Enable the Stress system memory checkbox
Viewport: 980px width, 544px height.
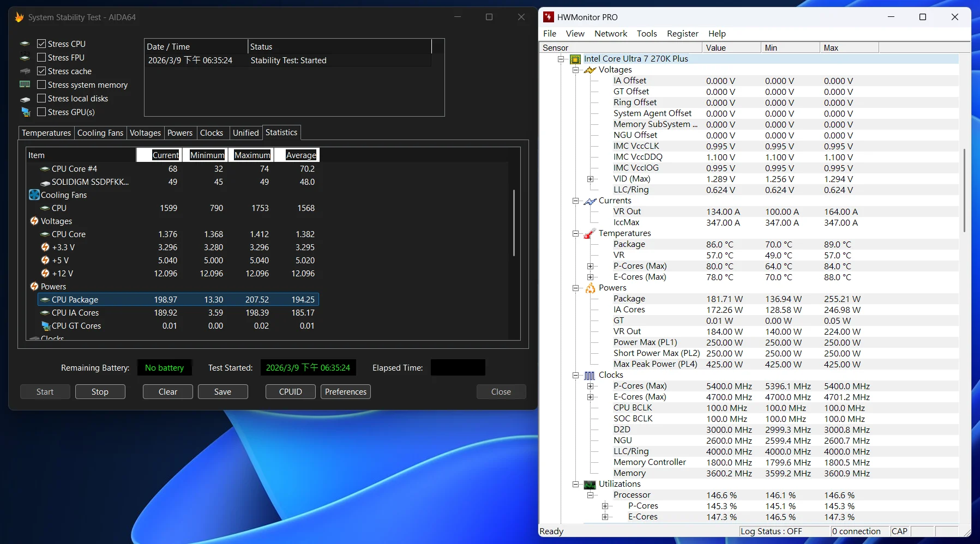point(41,85)
